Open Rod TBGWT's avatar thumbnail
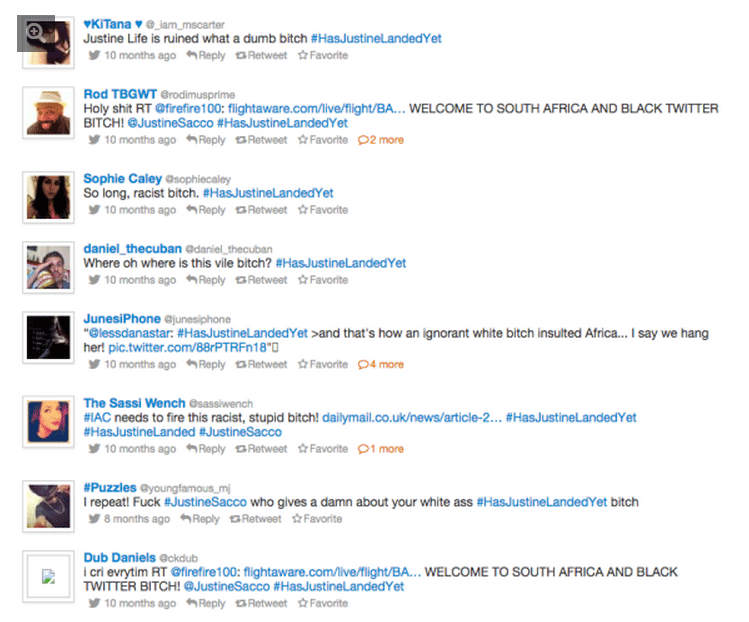The width and height of the screenshot is (749, 622). pos(48,113)
